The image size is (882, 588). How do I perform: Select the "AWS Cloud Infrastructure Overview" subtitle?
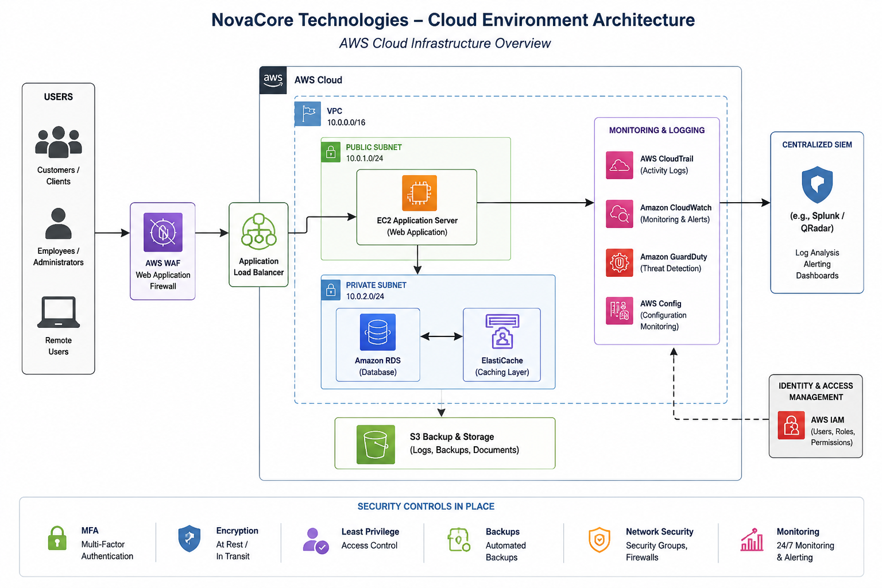(x=445, y=44)
